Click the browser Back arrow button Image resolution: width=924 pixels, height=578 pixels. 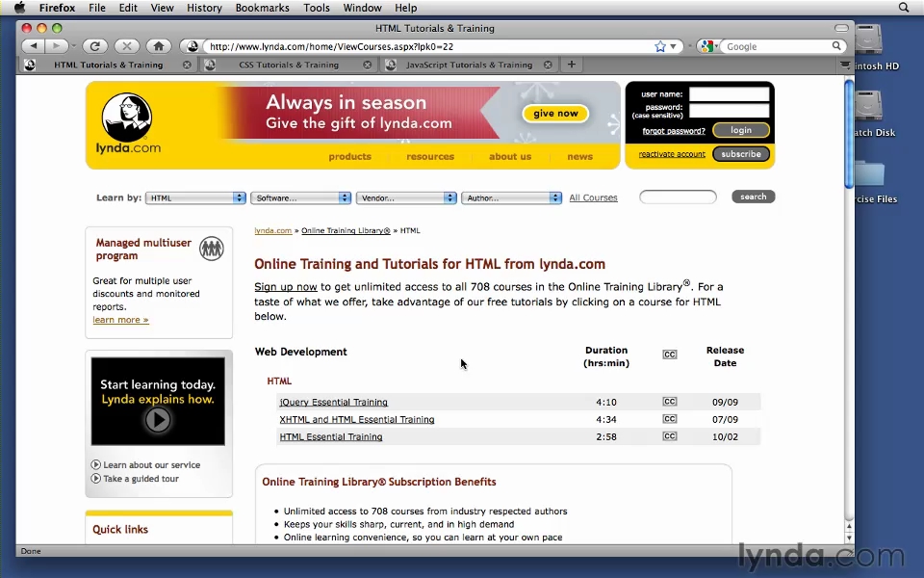point(35,45)
